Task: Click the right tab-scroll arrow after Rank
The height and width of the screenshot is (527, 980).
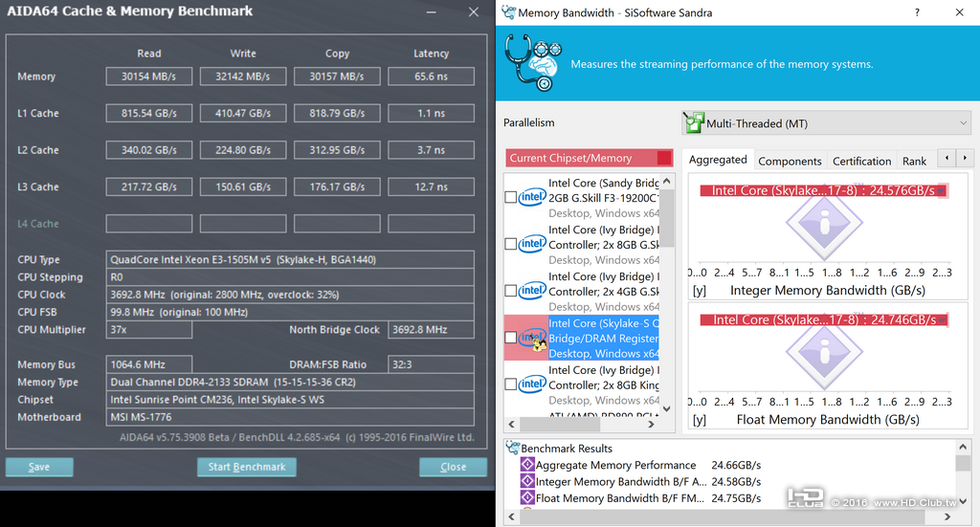Action: [965, 158]
